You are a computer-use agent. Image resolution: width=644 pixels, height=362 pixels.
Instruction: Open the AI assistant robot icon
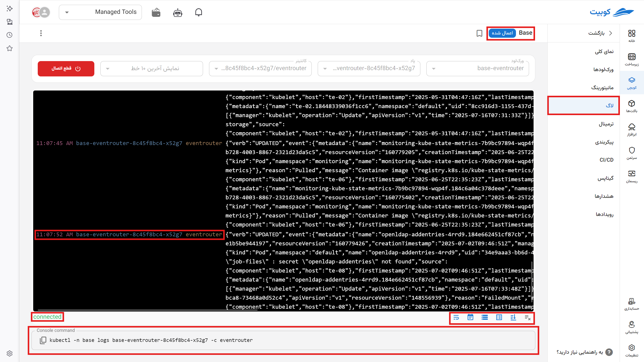coord(178,12)
